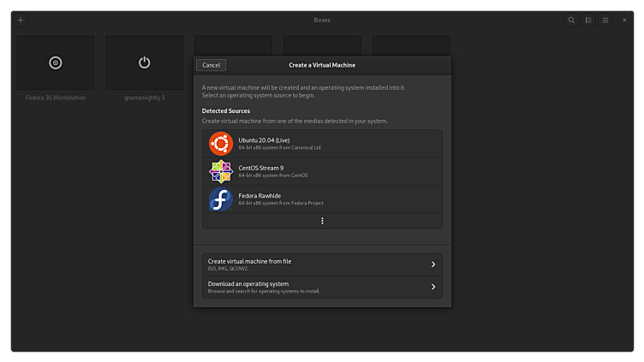Open the hamburger main menu
Screen dimensions: 644x362
[x=605, y=20]
